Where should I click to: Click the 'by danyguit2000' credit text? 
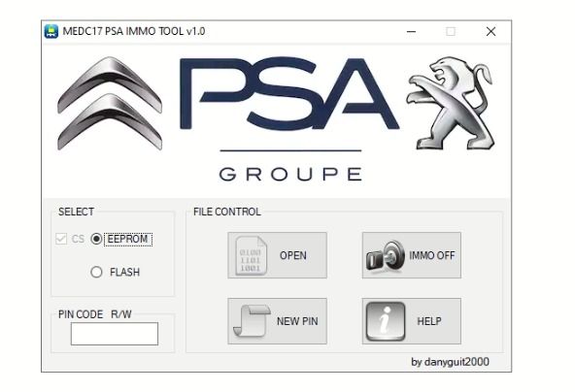point(450,362)
